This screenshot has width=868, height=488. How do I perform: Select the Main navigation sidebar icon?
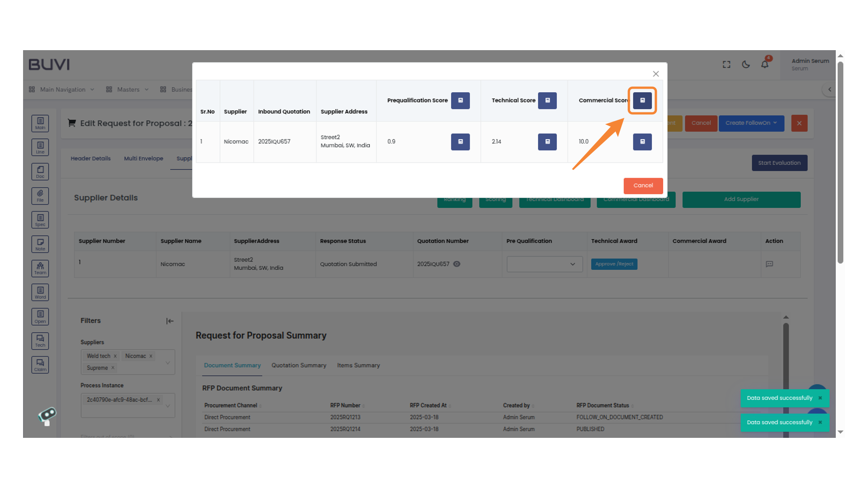coord(40,123)
